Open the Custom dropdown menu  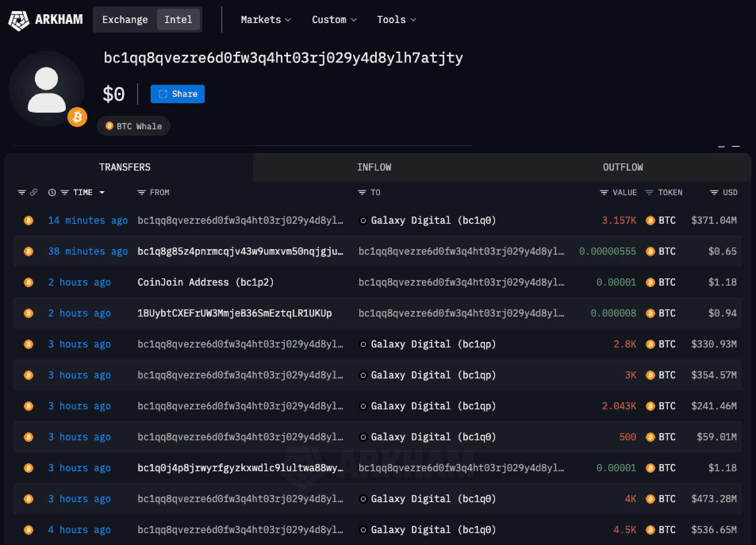[334, 20]
